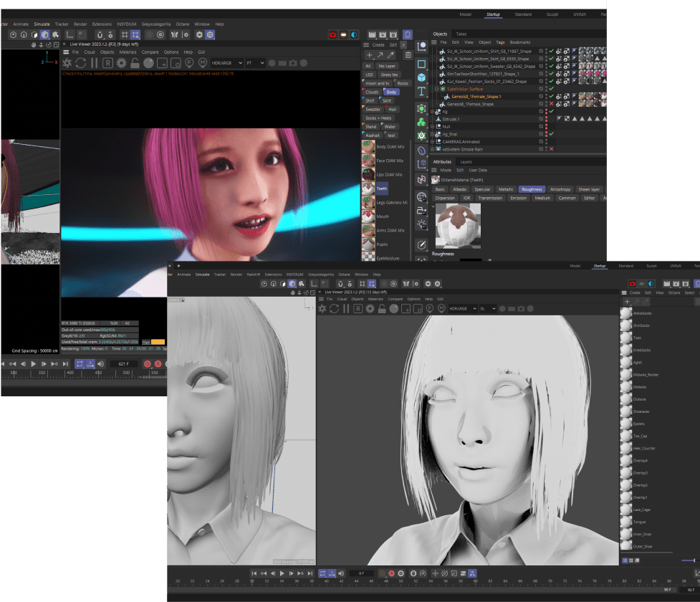The image size is (700, 602).
Task: Click the render settings clapperboard gear icon in back window
Action: pos(393,34)
